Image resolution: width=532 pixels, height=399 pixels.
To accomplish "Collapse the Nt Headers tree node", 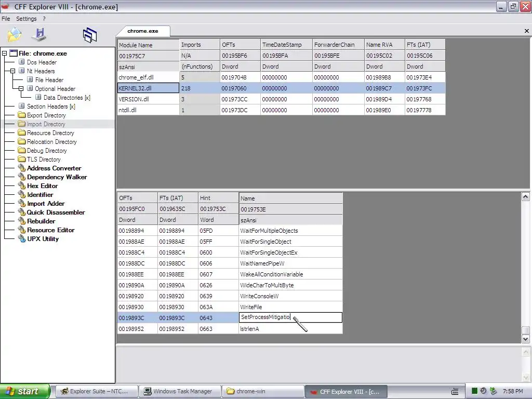I will [12, 71].
